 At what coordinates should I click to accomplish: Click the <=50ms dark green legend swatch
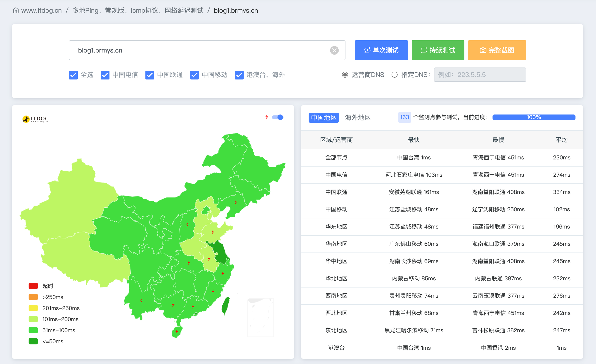(x=33, y=341)
